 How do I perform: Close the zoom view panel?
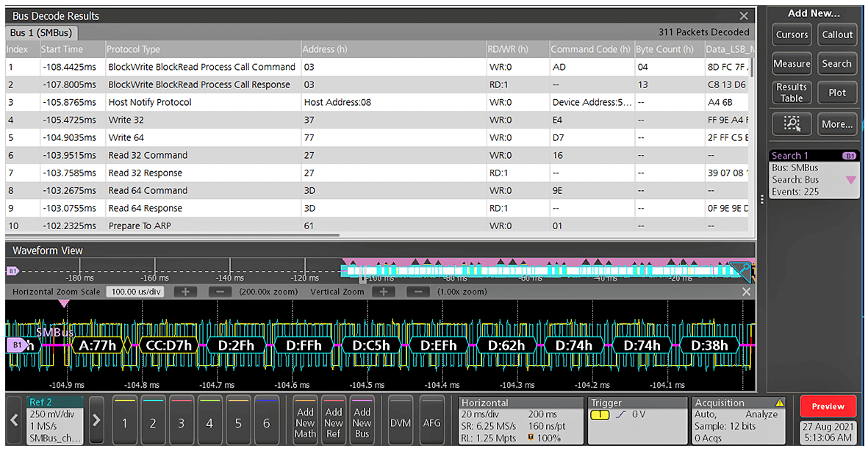746,292
